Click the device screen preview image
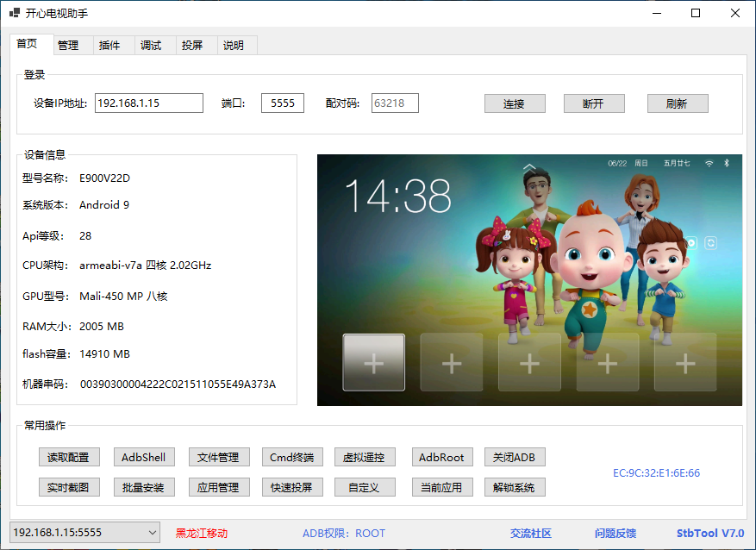Viewport: 756px width, 550px height. click(x=529, y=280)
